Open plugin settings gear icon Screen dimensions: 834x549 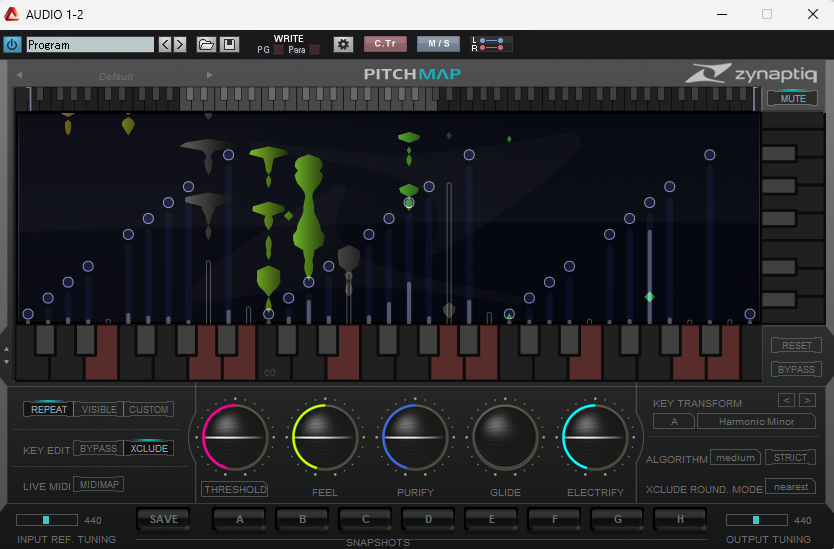343,44
